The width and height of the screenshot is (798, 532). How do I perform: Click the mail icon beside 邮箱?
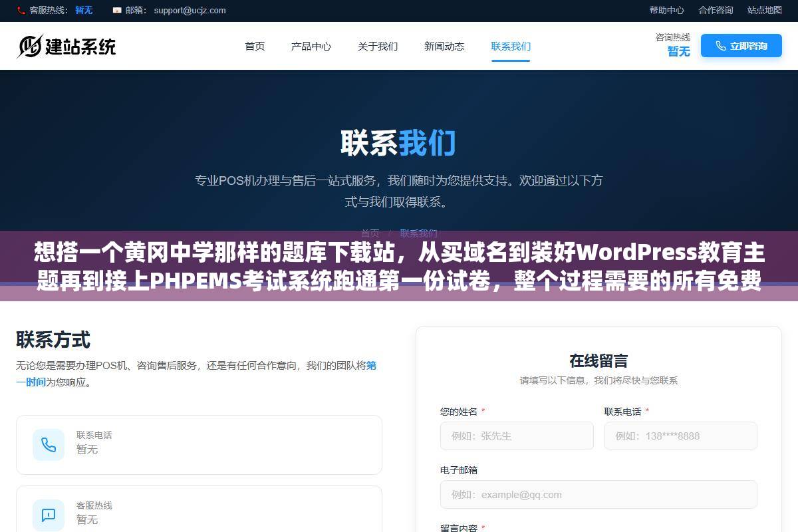click(117, 10)
